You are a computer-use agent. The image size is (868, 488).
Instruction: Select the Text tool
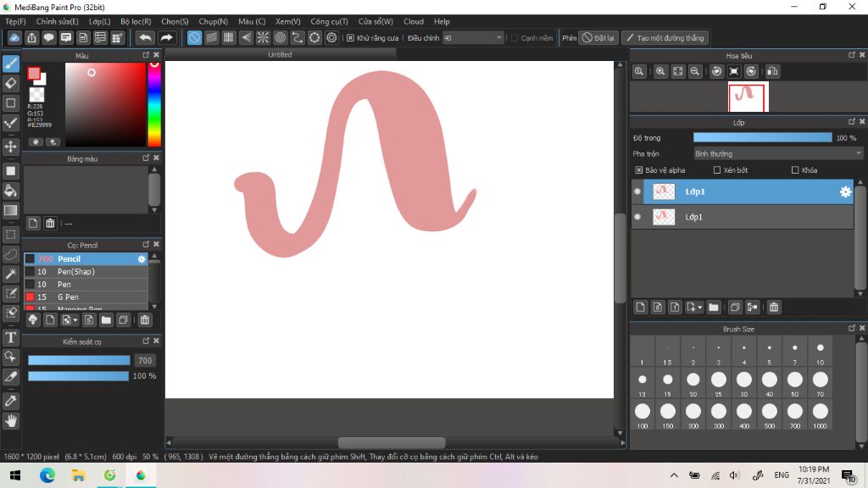coord(10,337)
